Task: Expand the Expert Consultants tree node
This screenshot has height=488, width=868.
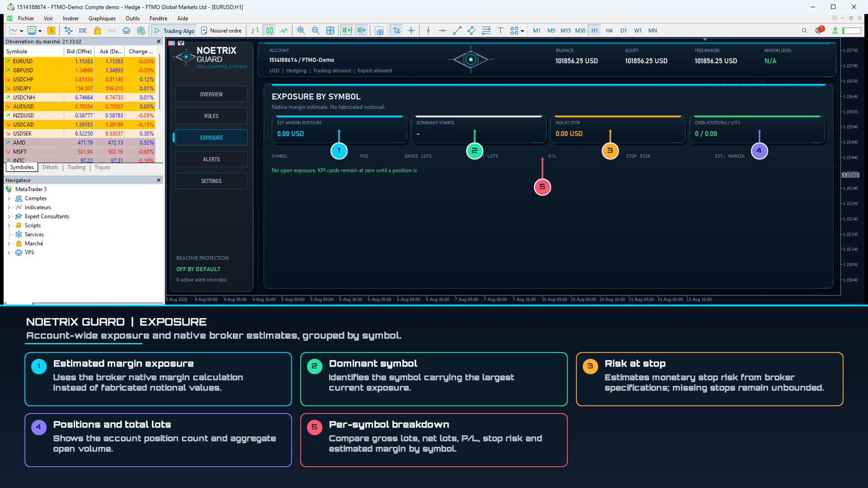Action: pos(9,216)
